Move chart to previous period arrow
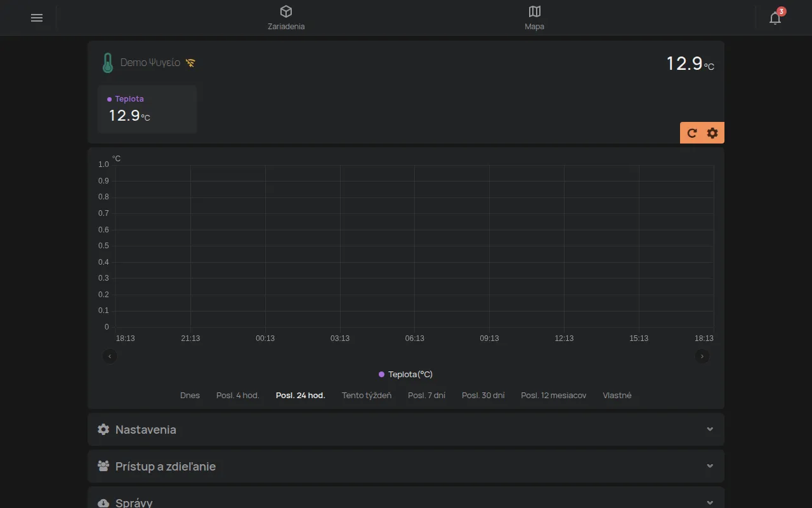Viewport: 812px width, 508px height. pos(110,356)
